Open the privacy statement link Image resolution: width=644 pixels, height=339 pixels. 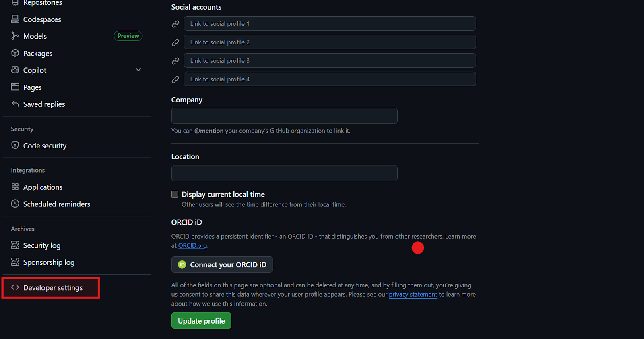[413, 295]
